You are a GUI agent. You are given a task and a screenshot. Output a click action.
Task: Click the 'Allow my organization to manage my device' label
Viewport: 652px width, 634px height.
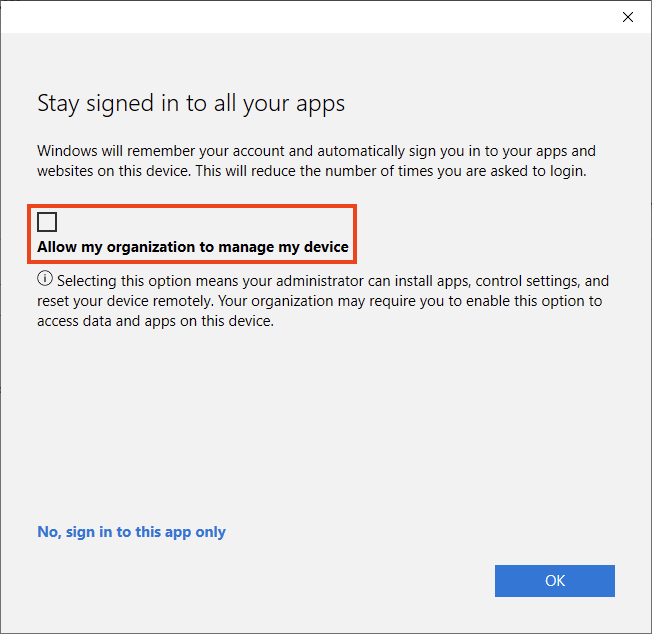193,246
